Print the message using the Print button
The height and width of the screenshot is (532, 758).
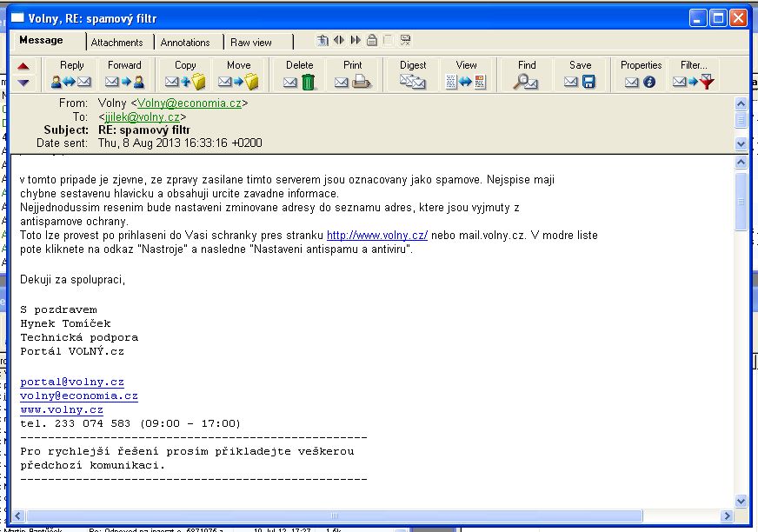pos(352,75)
